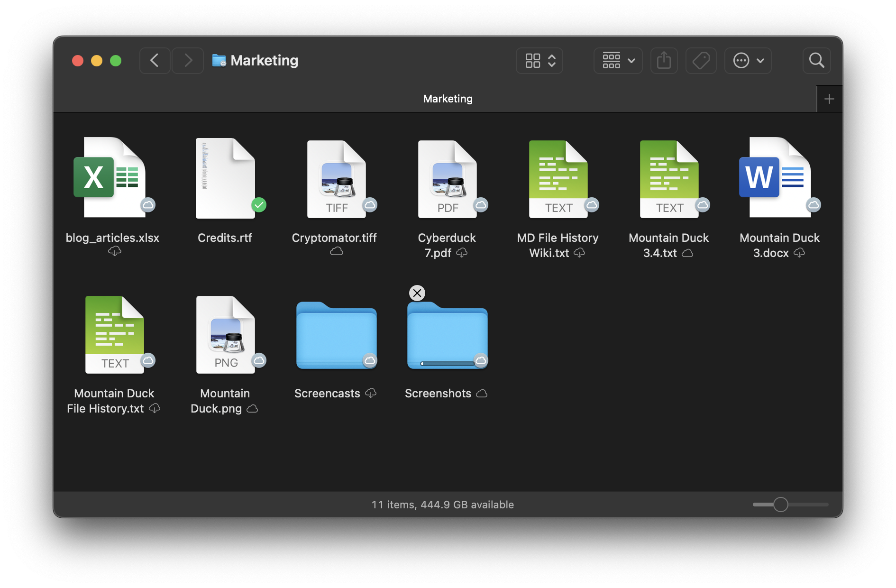Select the Screenshots folder icon

click(x=448, y=335)
